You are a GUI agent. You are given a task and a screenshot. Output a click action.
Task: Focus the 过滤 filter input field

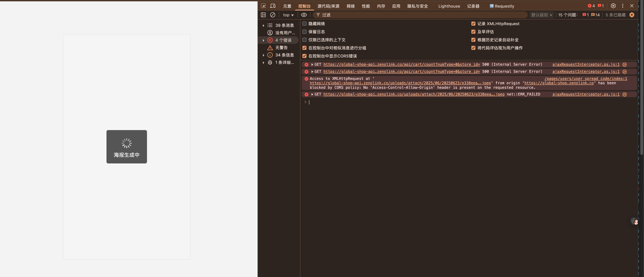click(x=420, y=15)
